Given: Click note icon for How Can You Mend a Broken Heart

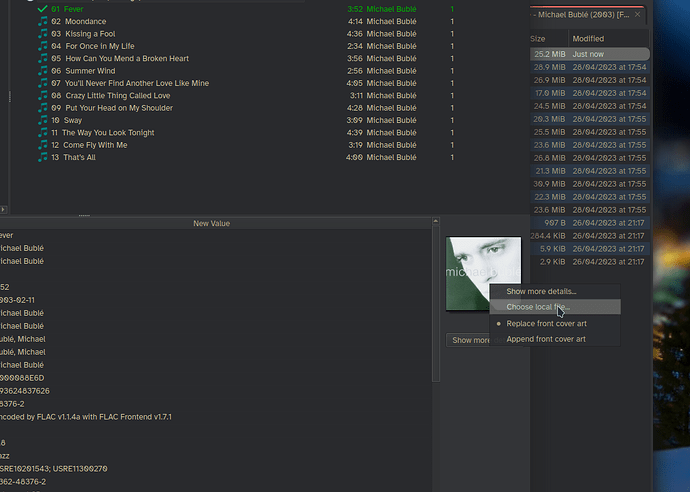Looking at the screenshot, I should [x=42, y=58].
